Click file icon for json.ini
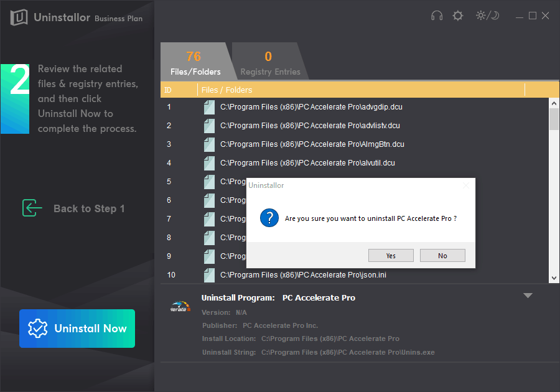 pos(209,275)
